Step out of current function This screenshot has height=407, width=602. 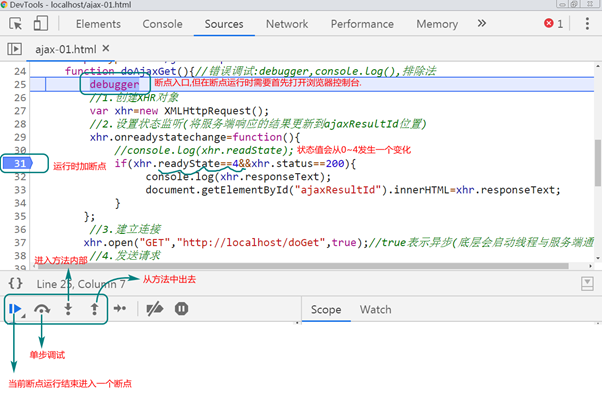pyautogui.click(x=94, y=309)
